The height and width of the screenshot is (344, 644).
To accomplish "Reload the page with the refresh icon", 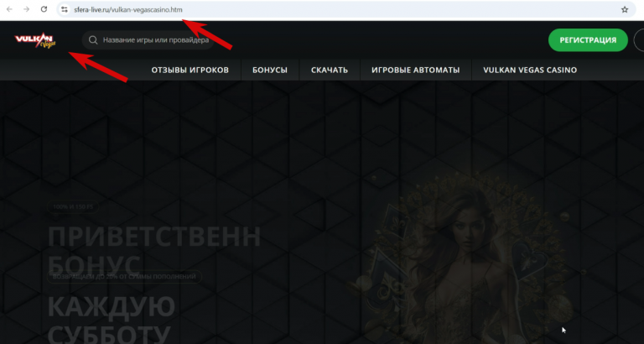I will point(44,9).
